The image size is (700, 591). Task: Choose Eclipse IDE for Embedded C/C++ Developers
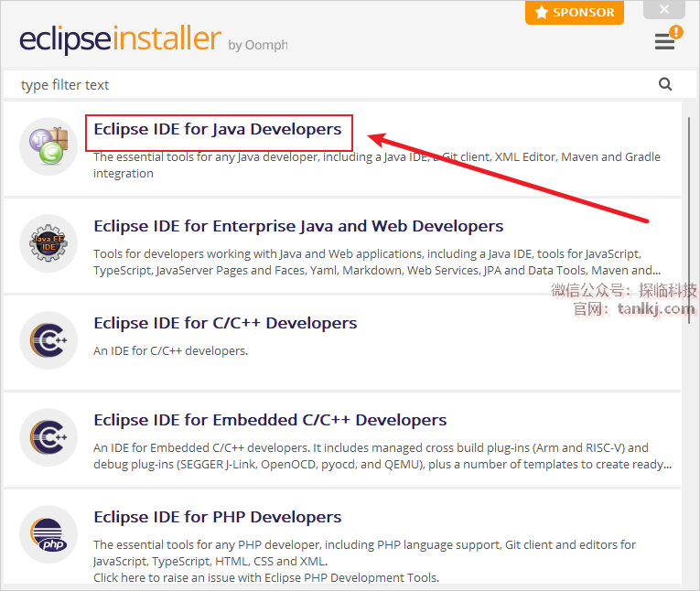[x=270, y=420]
